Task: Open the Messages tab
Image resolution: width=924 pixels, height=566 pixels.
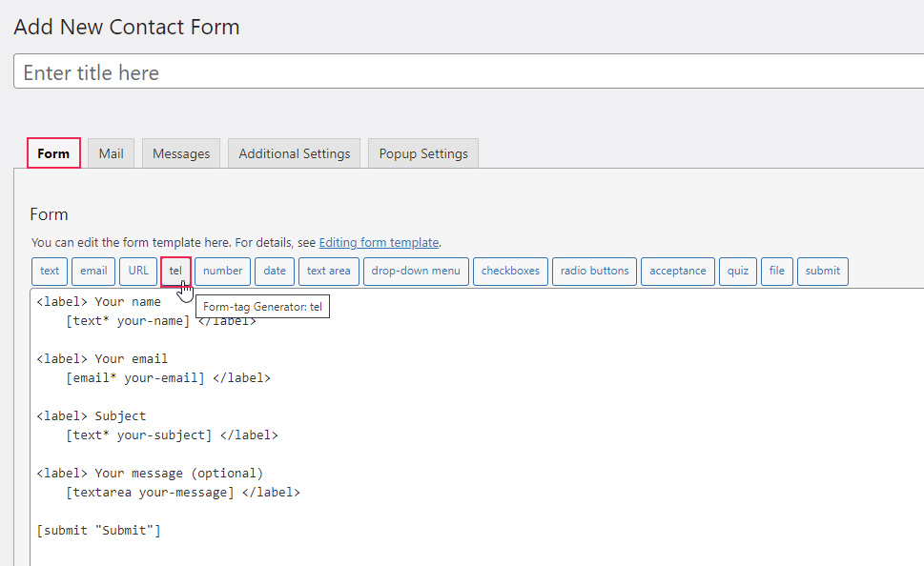Action: click(181, 153)
